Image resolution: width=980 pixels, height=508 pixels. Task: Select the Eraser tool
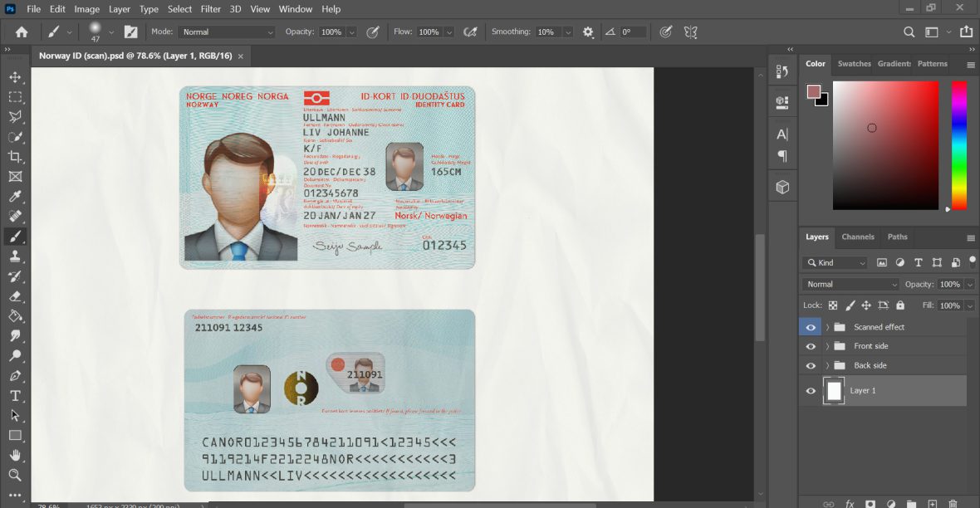coord(17,297)
